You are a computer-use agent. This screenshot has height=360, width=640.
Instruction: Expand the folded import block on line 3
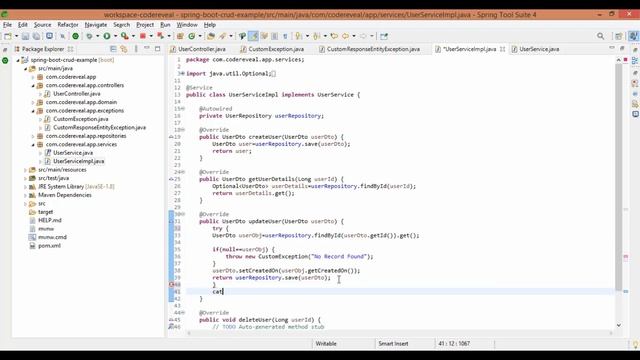[x=182, y=73]
